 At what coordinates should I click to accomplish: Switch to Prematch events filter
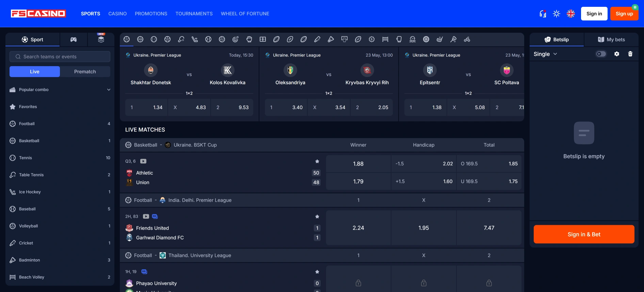point(85,72)
